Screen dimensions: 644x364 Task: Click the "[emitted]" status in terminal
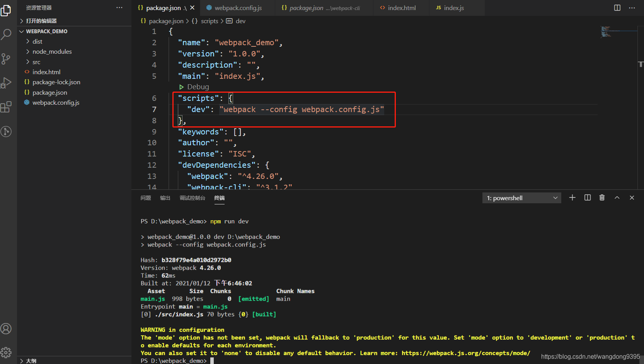pyautogui.click(x=254, y=299)
